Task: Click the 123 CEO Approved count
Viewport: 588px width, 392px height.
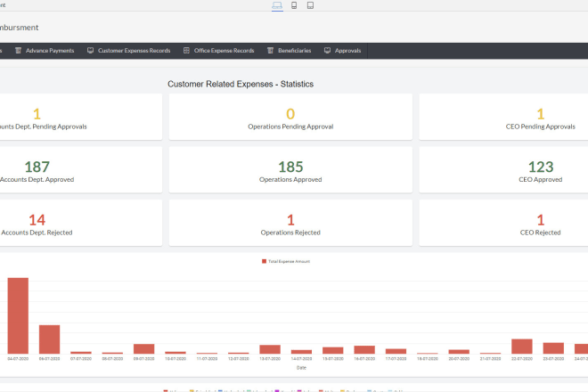Action: [541, 167]
